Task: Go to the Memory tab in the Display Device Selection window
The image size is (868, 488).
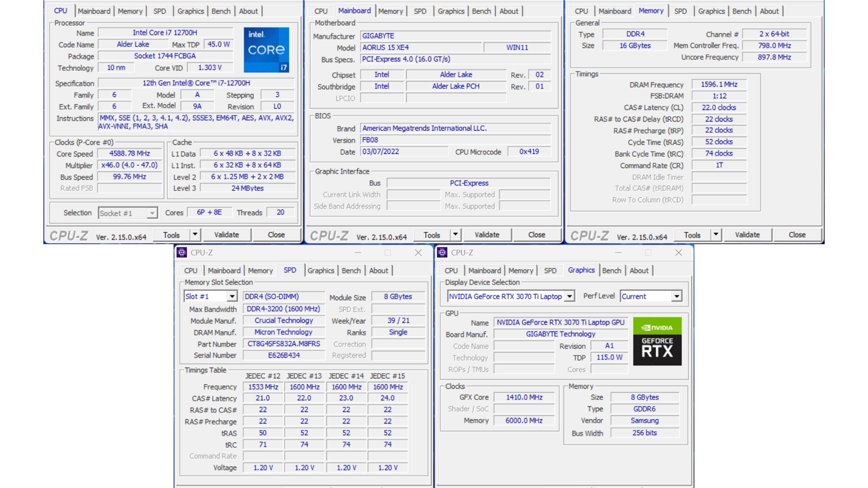Action: [521, 271]
